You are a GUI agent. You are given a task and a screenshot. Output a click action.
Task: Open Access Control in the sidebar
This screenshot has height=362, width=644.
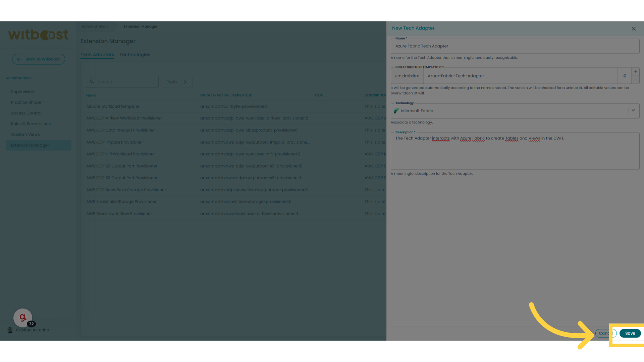click(26, 113)
